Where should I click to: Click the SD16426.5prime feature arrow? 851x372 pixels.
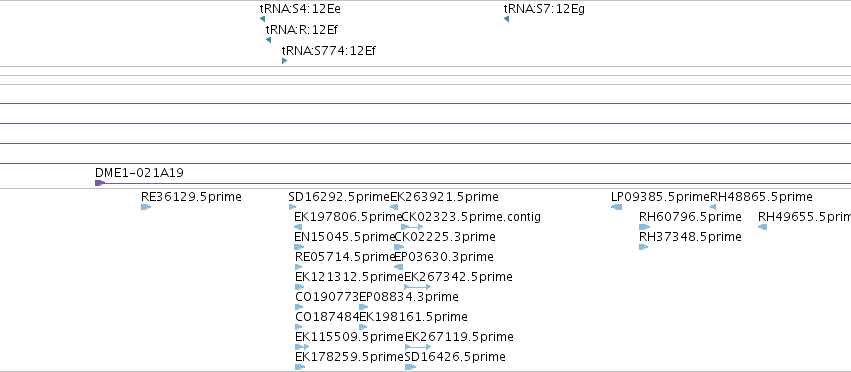pos(410,367)
